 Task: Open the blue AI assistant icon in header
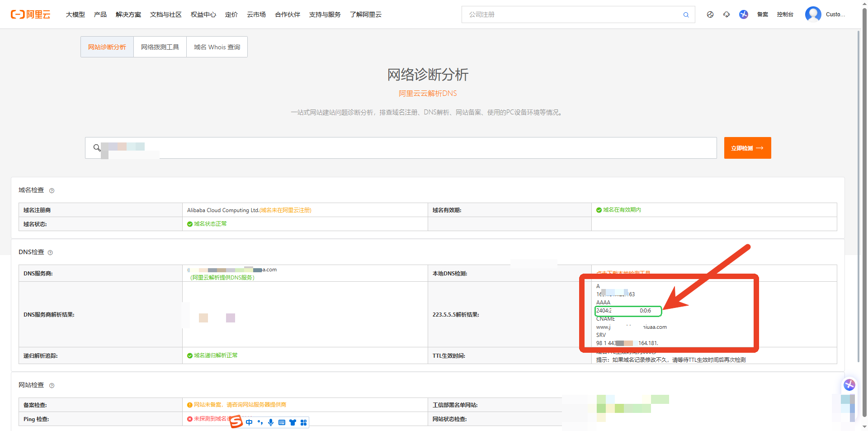point(744,14)
